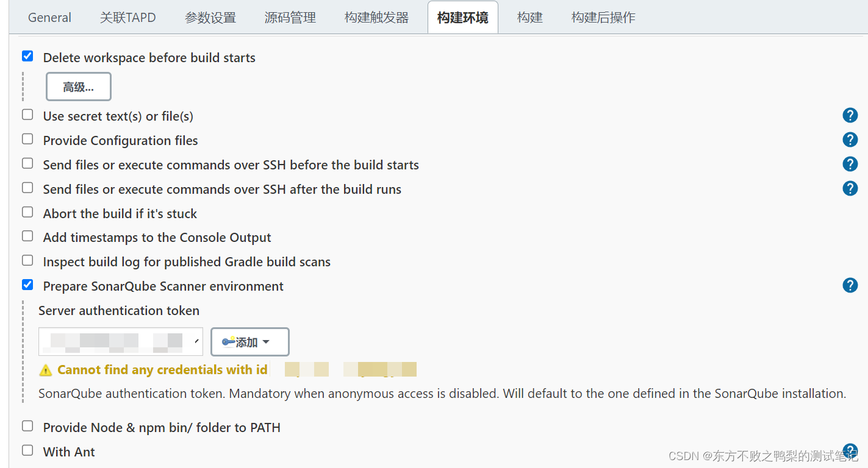The height and width of the screenshot is (468, 868).
Task: Uncheck Delete workspace before build starts
Action: point(27,55)
